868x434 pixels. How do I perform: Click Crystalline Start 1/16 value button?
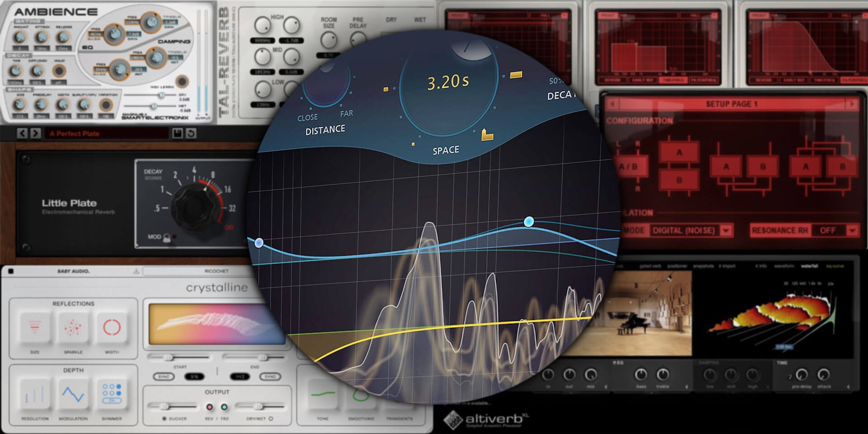click(194, 377)
